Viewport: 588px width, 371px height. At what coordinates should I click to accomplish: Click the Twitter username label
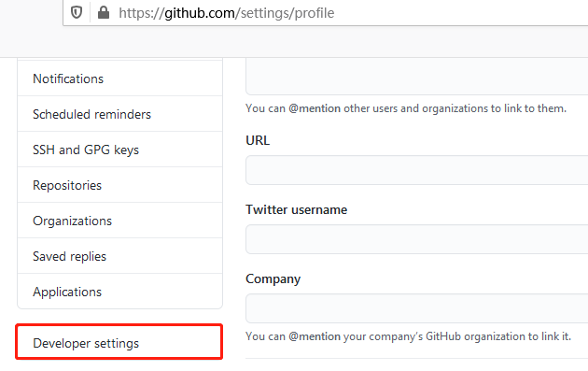(296, 209)
